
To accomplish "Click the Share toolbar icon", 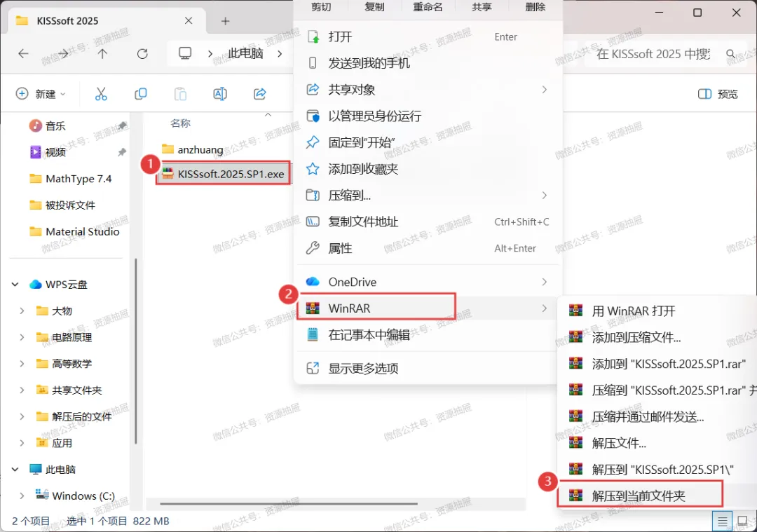I will pyautogui.click(x=260, y=94).
